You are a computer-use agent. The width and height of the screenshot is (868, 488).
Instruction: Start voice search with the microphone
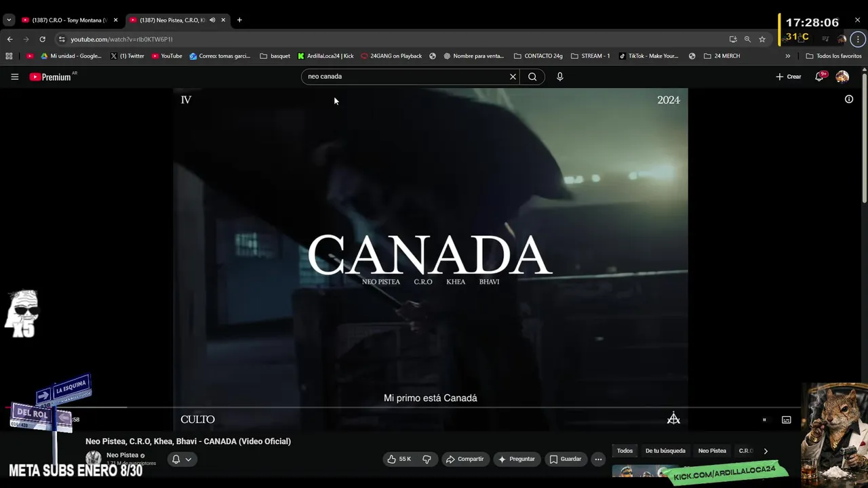(x=559, y=77)
